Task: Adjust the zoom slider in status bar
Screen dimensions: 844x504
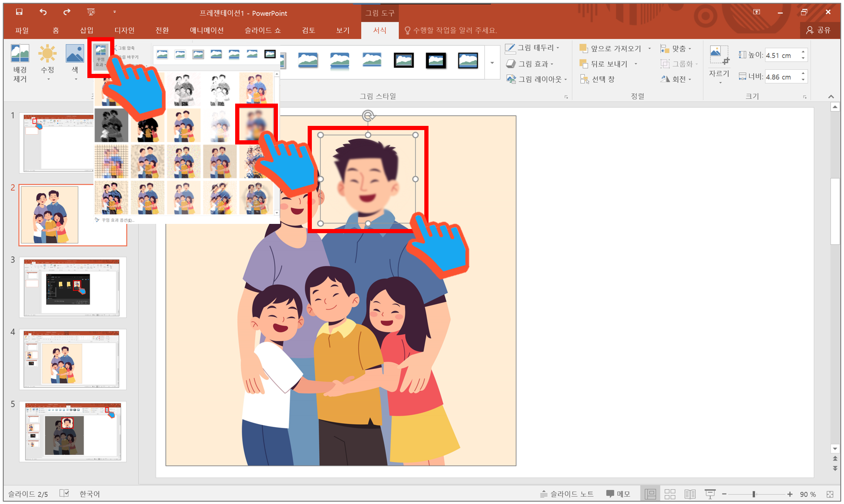Action: pyautogui.click(x=754, y=494)
